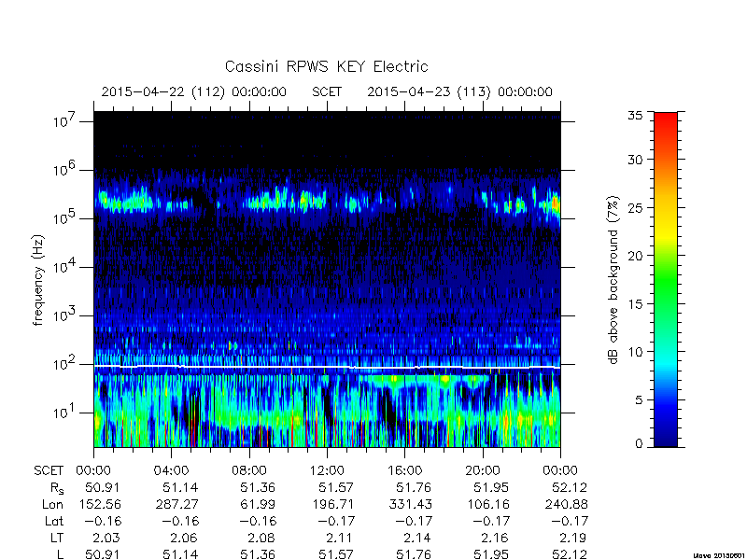Click the frequency tick label at ten to the fifth

click(66, 219)
